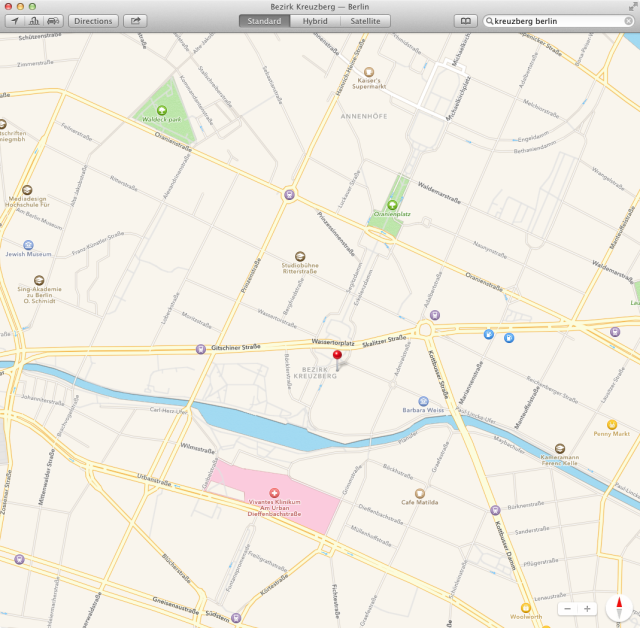Viewport: 640px width, 628px height.
Task: Click the ANNENHÖFE neighborhood label
Action: point(364,116)
